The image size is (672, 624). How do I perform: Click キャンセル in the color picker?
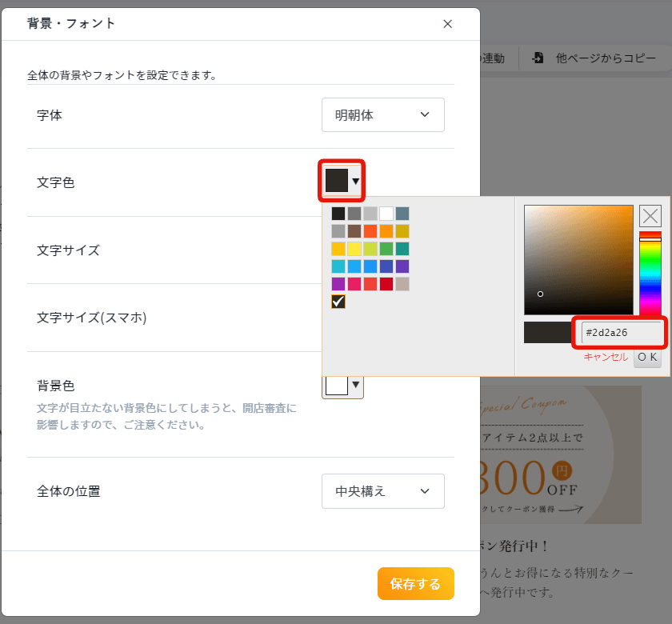click(606, 357)
